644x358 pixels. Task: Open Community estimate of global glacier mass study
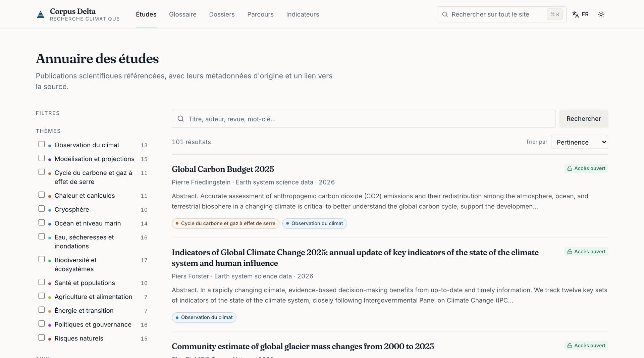[303, 346]
